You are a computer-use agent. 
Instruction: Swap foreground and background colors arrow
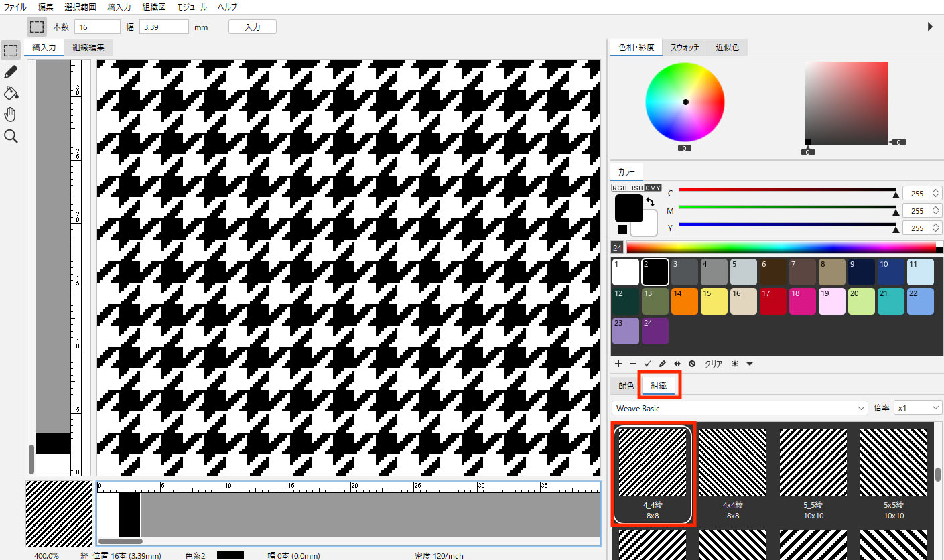point(650,201)
